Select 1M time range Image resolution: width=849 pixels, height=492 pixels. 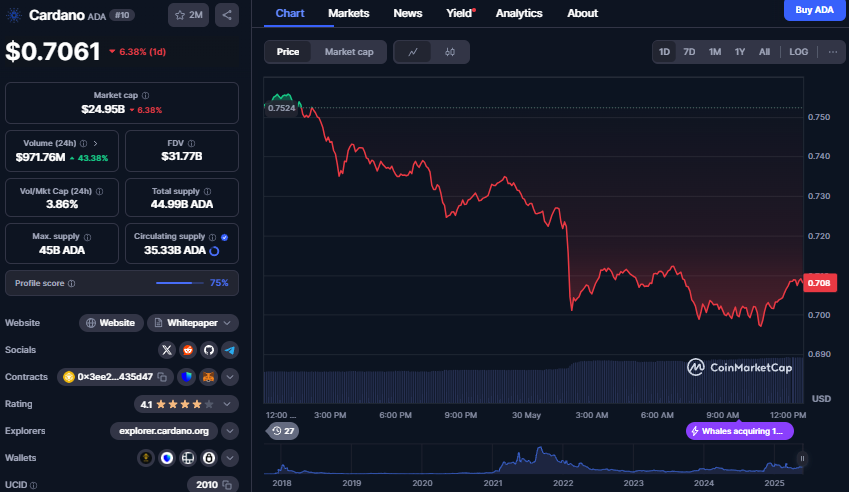tap(715, 52)
